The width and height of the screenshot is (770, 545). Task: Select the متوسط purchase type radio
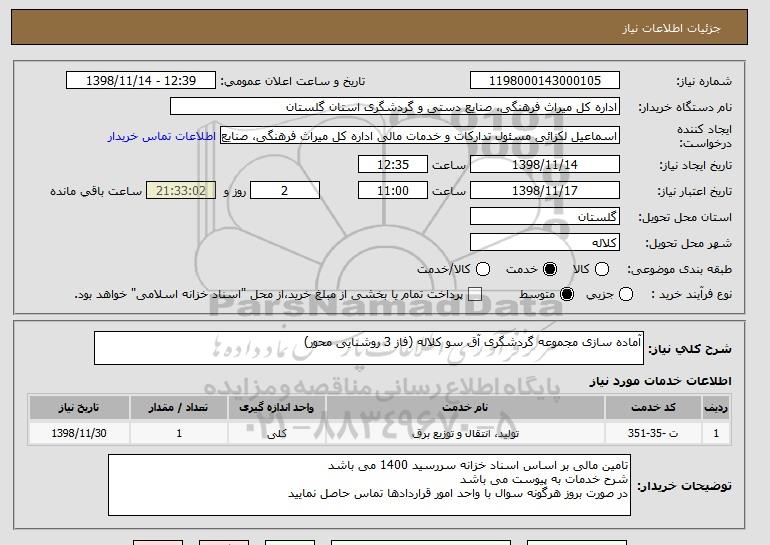pyautogui.click(x=567, y=294)
